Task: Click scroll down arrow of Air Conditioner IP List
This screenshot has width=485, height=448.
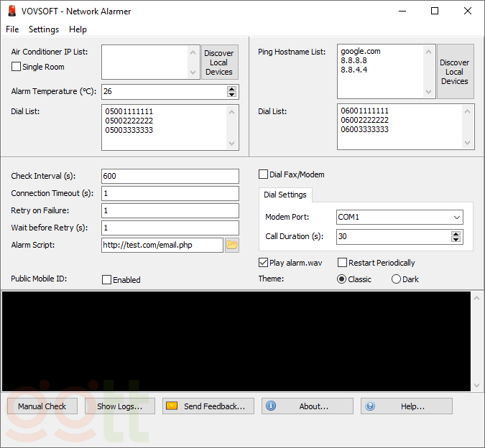Action: coord(193,73)
